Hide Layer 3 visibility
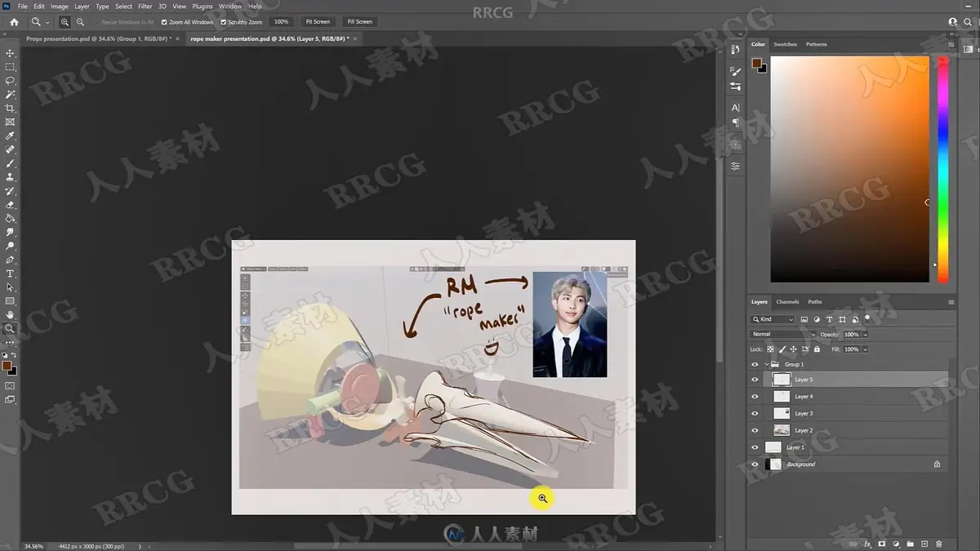Image resolution: width=980 pixels, height=551 pixels. coord(755,413)
